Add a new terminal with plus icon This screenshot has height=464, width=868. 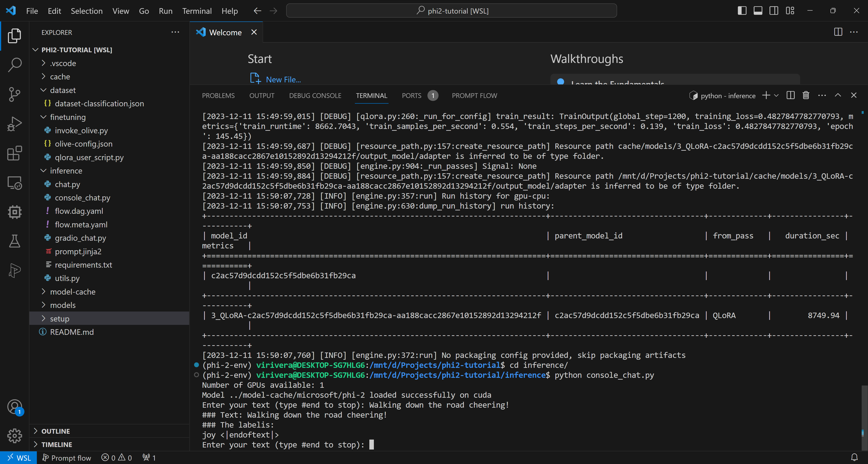pos(766,95)
